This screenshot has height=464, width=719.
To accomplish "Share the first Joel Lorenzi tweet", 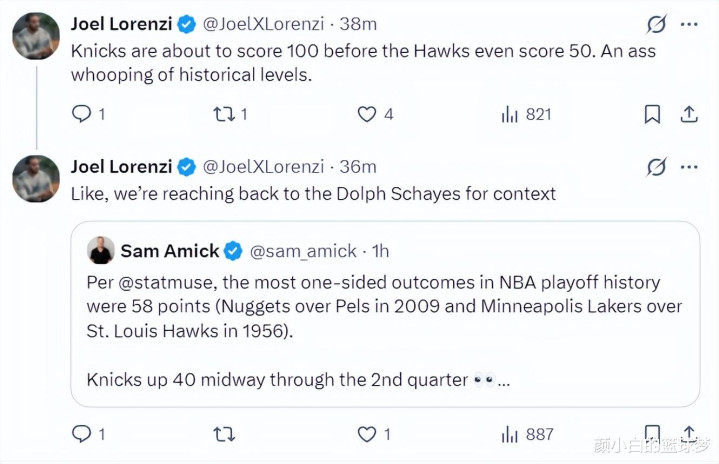I will click(689, 114).
